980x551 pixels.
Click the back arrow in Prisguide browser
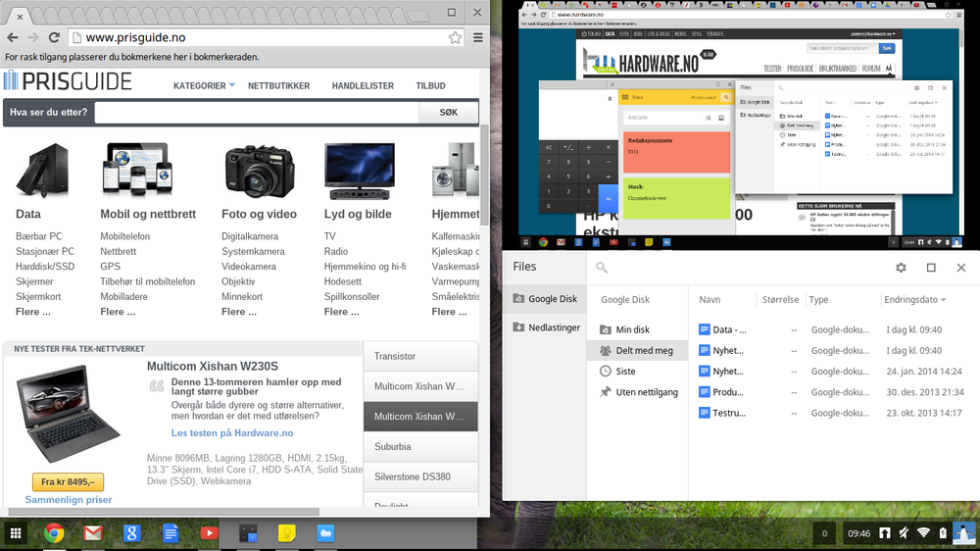pos(13,37)
